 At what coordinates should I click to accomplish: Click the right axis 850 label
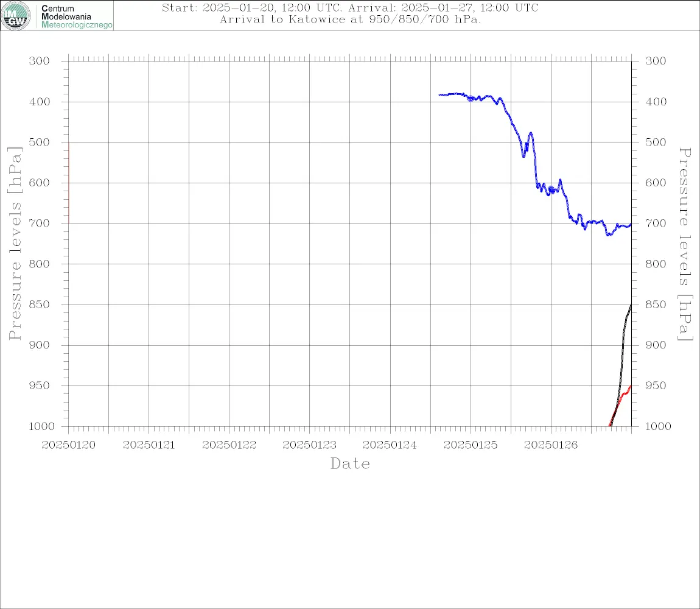tap(656, 304)
